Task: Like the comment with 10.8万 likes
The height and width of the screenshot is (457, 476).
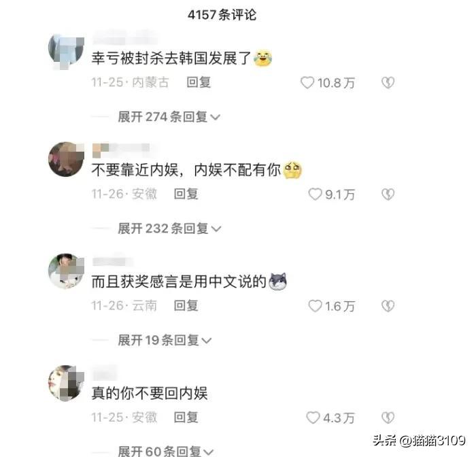Action: [x=307, y=82]
